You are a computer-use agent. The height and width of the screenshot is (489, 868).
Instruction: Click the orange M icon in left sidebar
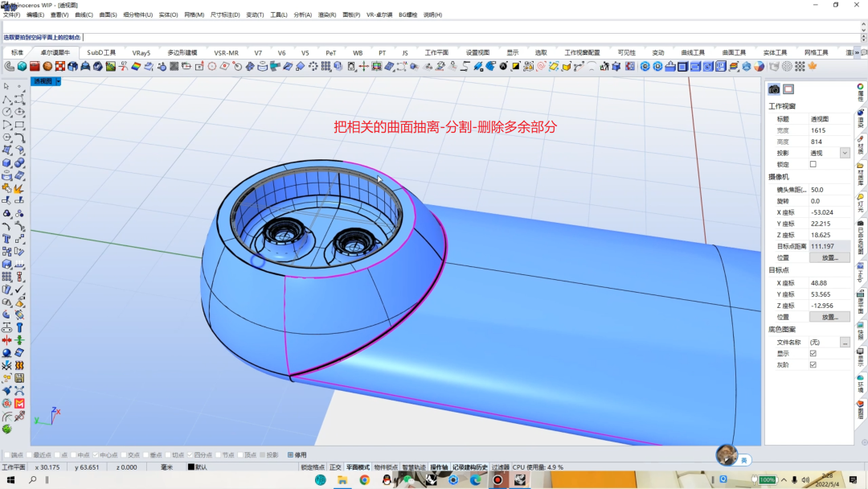click(x=19, y=404)
